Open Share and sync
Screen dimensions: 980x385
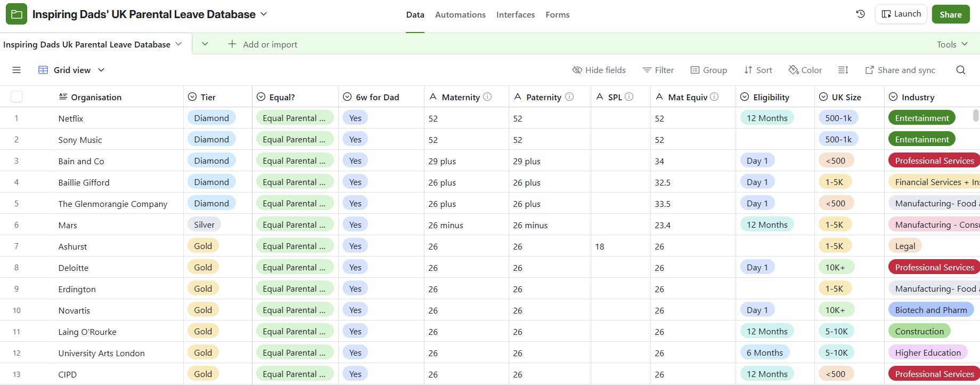pyautogui.click(x=900, y=70)
